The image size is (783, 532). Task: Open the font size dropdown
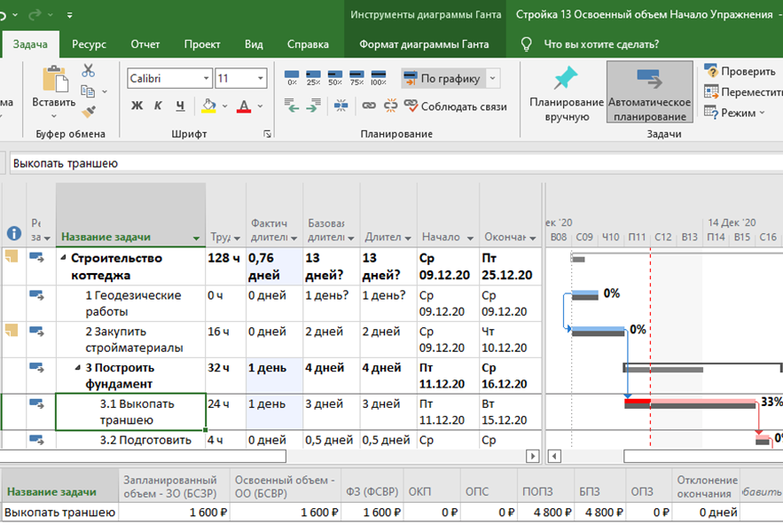[x=260, y=79]
